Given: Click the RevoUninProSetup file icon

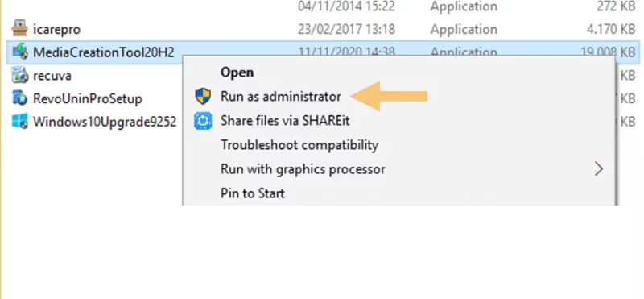Looking at the screenshot, I should click(19, 98).
